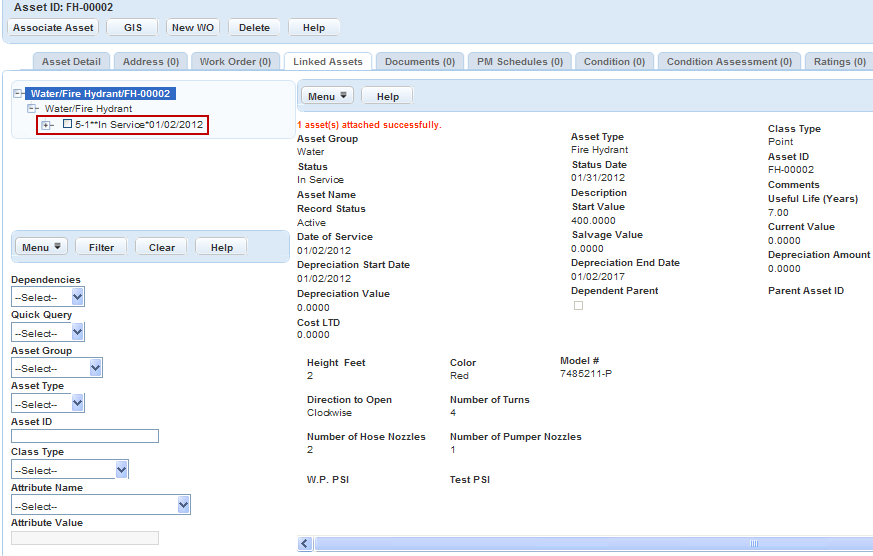
Task: Open the Menu dropdown in details panel
Action: click(x=328, y=97)
